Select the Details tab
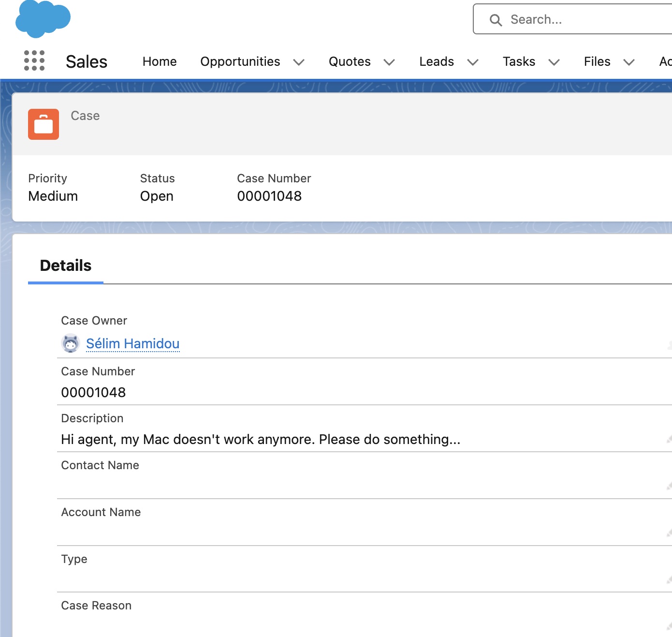The width and height of the screenshot is (672, 637). (66, 266)
